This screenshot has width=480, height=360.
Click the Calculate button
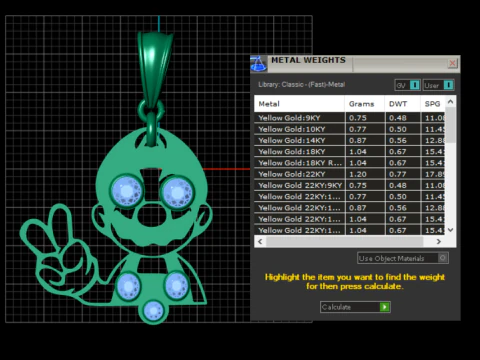[355, 307]
